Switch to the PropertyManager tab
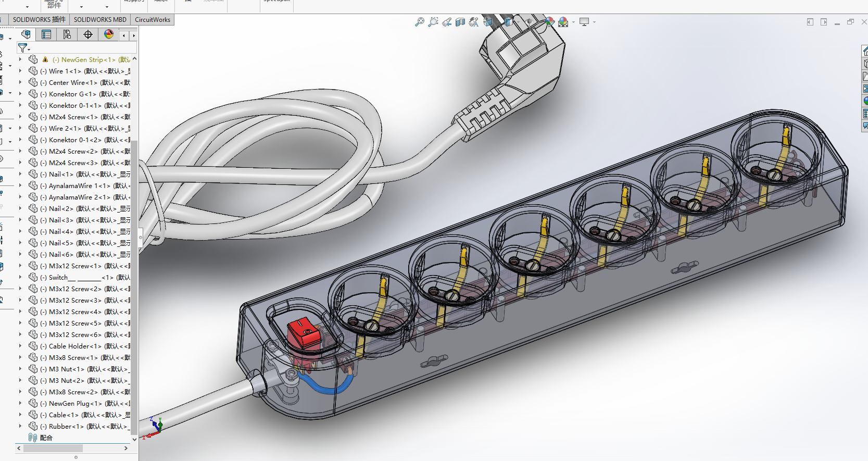The image size is (868, 461). [46, 34]
